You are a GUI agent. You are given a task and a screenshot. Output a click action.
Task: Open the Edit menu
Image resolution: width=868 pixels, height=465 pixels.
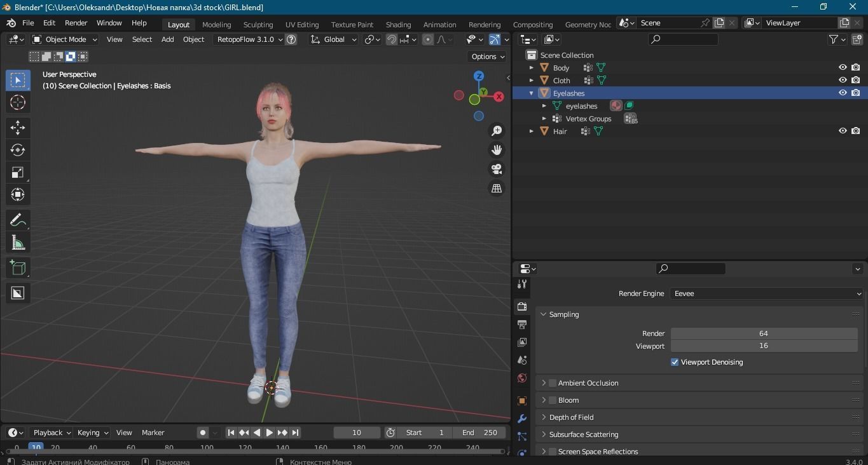[49, 23]
